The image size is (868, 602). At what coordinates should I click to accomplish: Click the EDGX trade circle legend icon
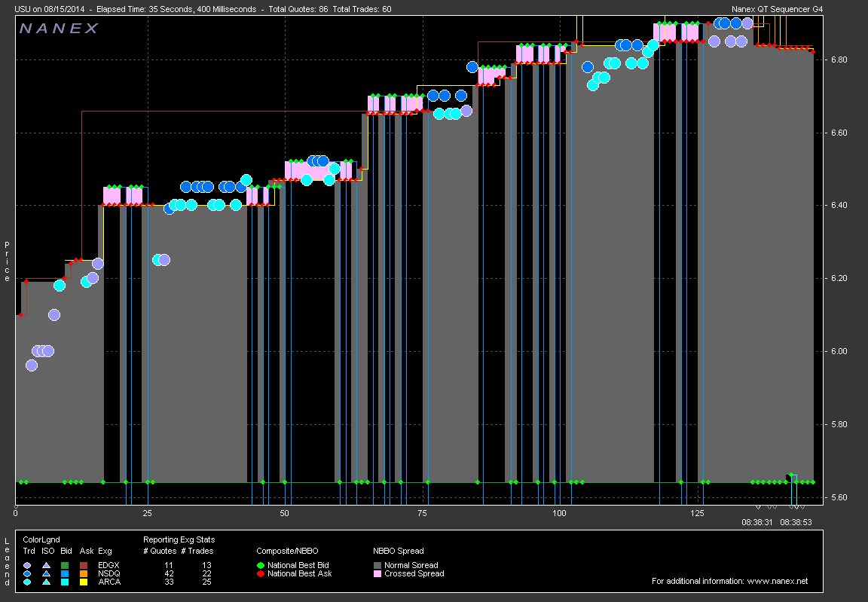28,566
